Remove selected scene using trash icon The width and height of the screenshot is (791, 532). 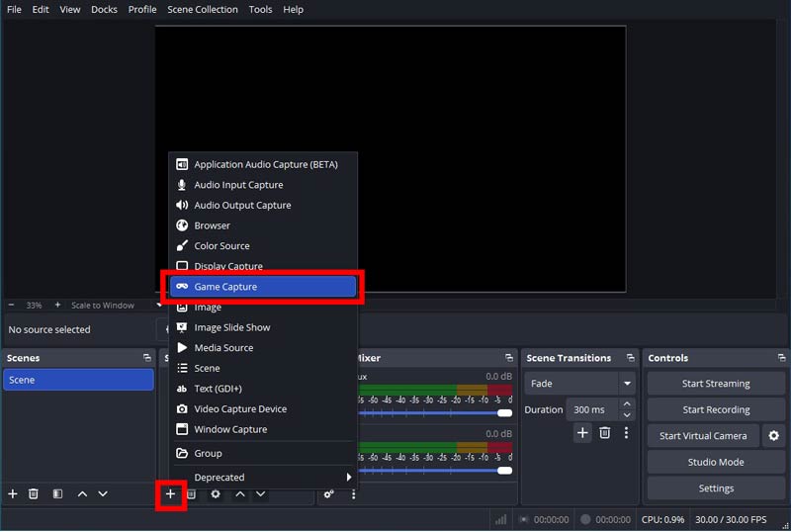34,493
